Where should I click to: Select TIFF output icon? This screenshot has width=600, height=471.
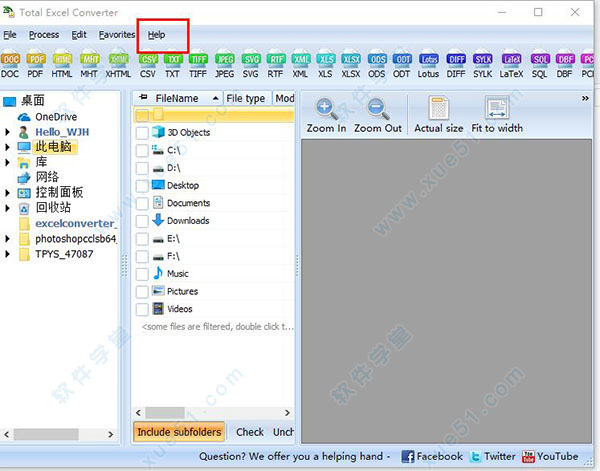click(198, 65)
